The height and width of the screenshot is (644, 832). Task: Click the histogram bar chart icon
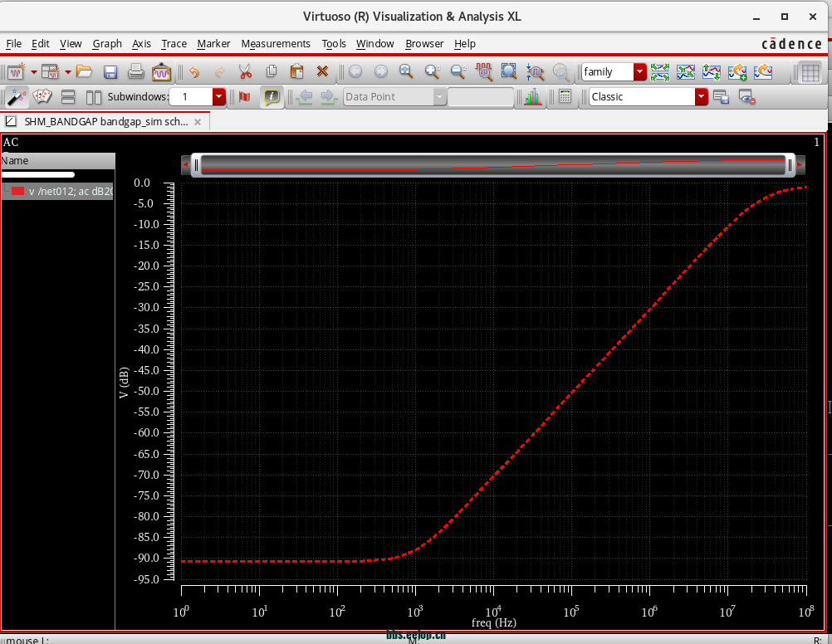(532, 96)
